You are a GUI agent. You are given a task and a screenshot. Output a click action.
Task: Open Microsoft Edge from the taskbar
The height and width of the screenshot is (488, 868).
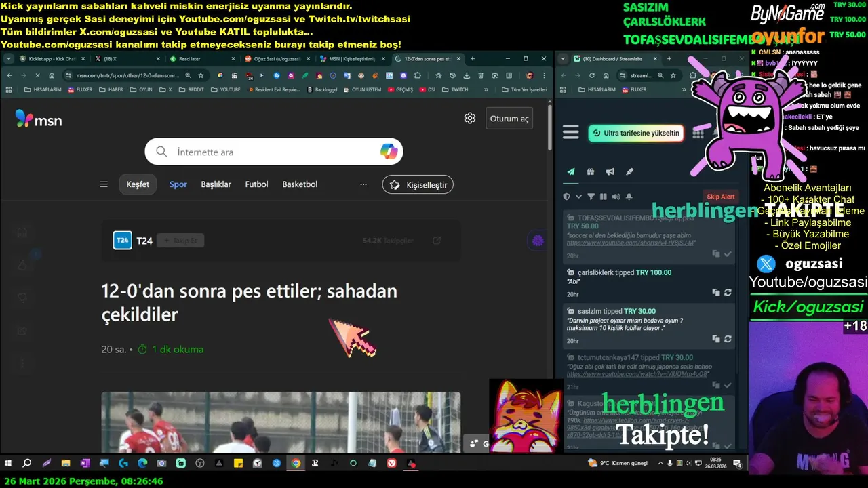click(x=142, y=463)
